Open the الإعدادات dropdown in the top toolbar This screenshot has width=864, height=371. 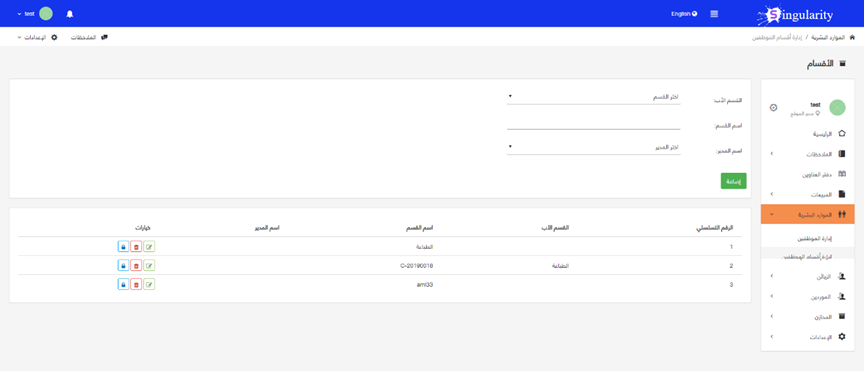pos(37,37)
